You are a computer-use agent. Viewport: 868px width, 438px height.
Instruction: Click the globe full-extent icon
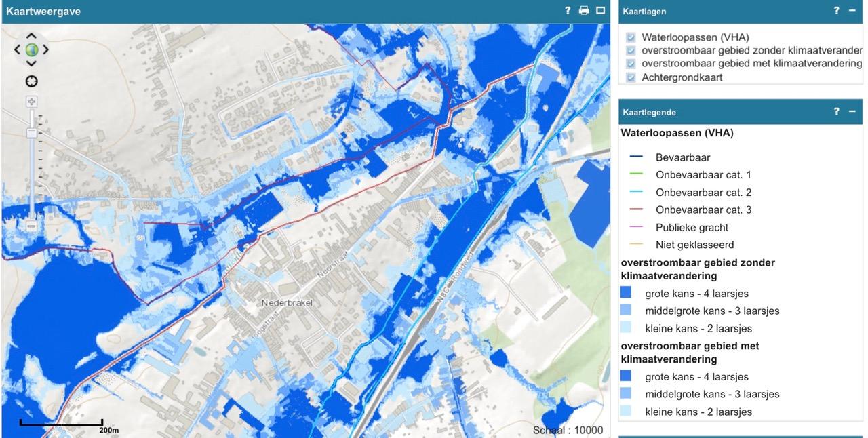31,50
